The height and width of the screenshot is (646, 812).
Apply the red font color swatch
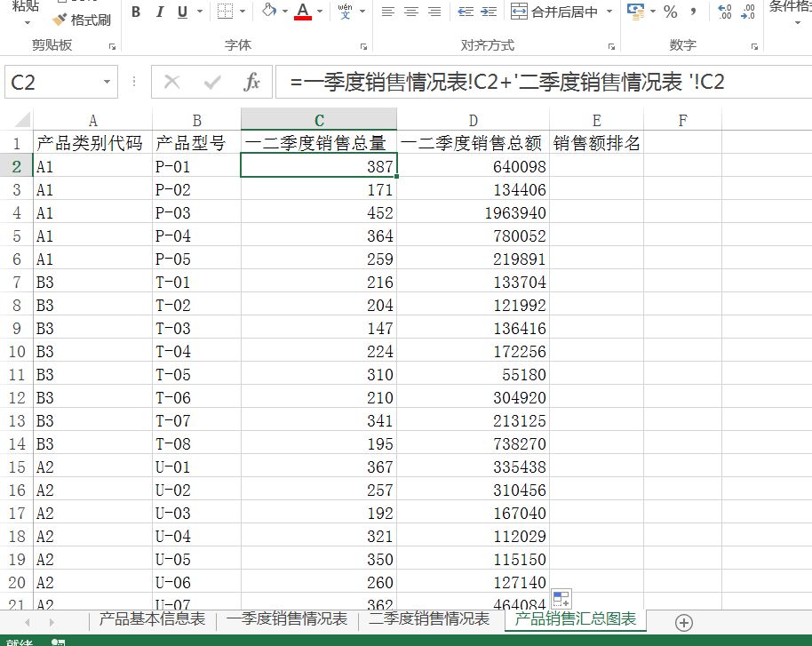click(x=303, y=12)
